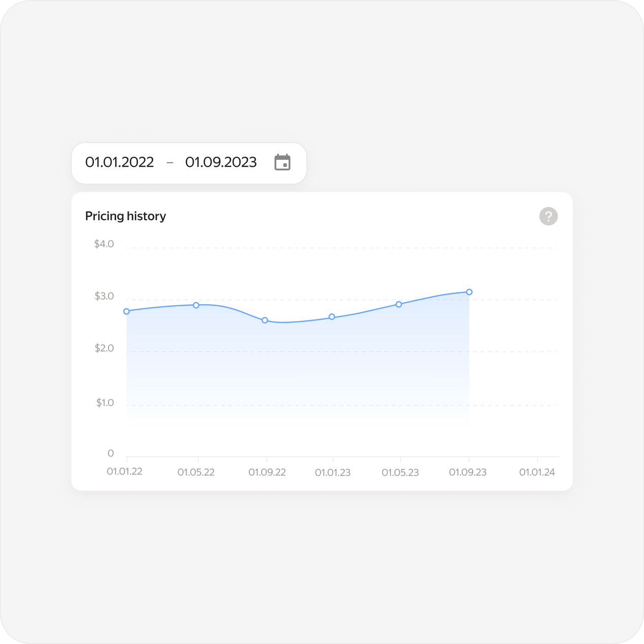This screenshot has width=644, height=644.
Task: Click the lowest data point above 01.09.22
Action: point(265,320)
